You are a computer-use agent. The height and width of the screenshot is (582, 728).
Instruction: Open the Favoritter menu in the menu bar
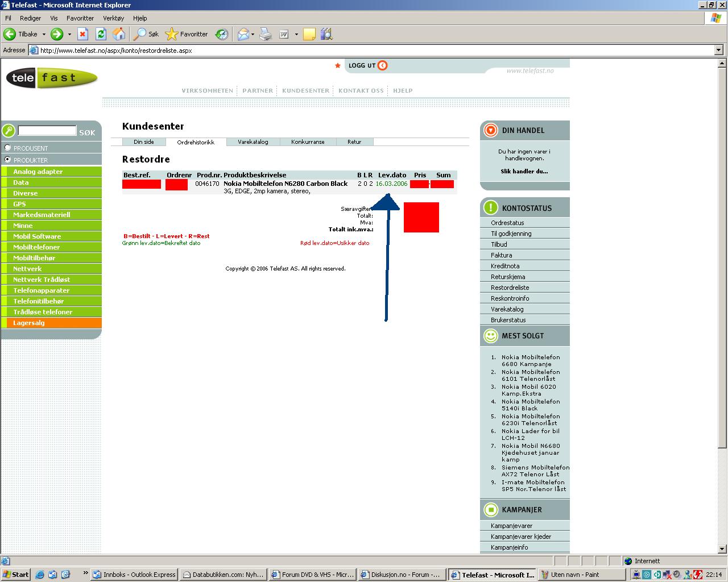80,18
